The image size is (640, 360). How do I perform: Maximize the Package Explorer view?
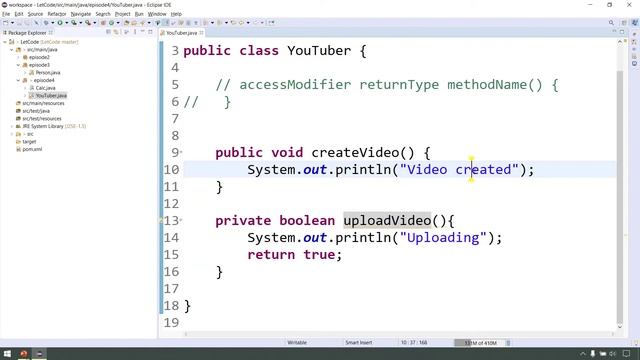click(150, 32)
